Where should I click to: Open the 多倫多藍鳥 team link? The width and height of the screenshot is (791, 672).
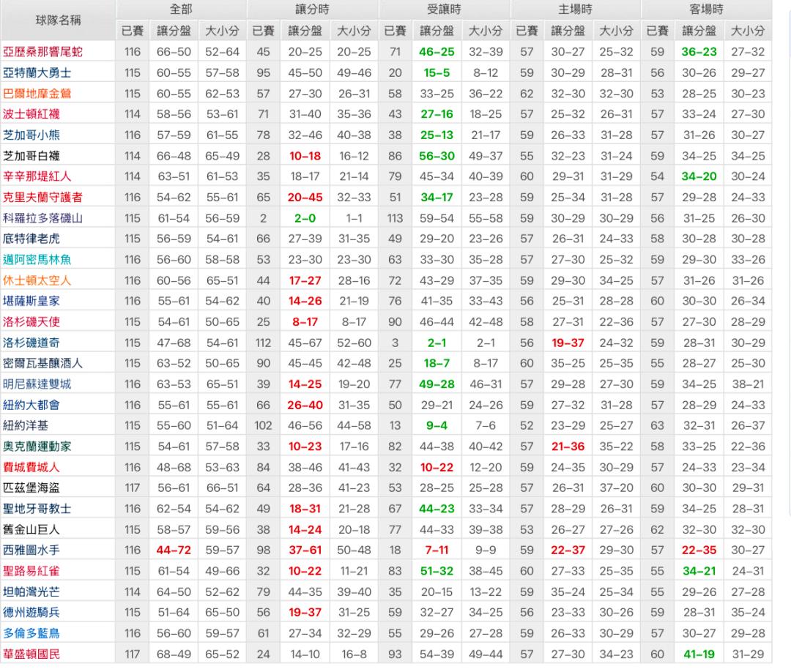[31, 633]
